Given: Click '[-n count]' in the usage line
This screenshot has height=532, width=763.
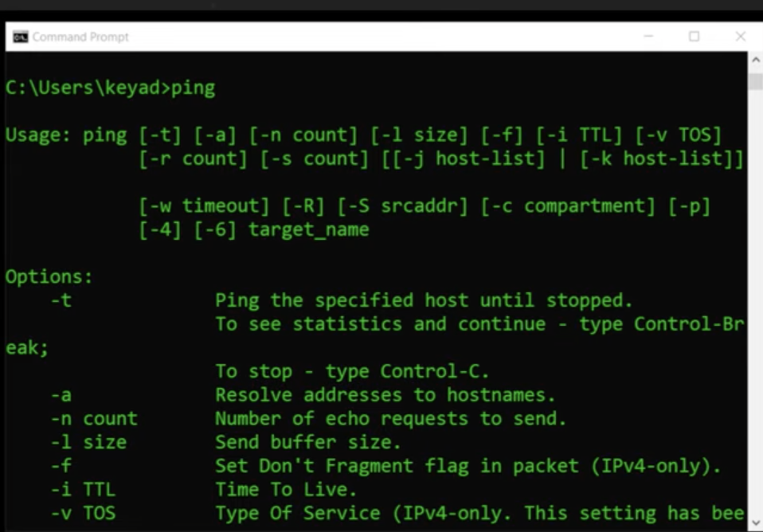Looking at the screenshot, I should coord(303,135).
